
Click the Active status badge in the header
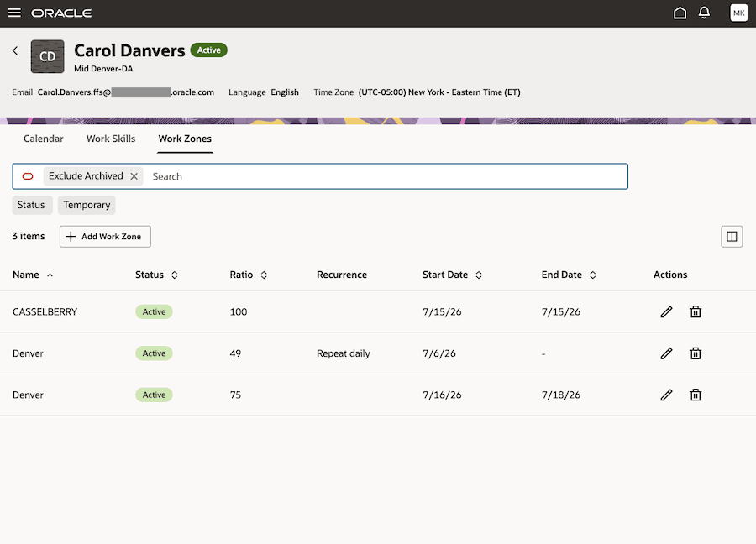click(x=209, y=50)
